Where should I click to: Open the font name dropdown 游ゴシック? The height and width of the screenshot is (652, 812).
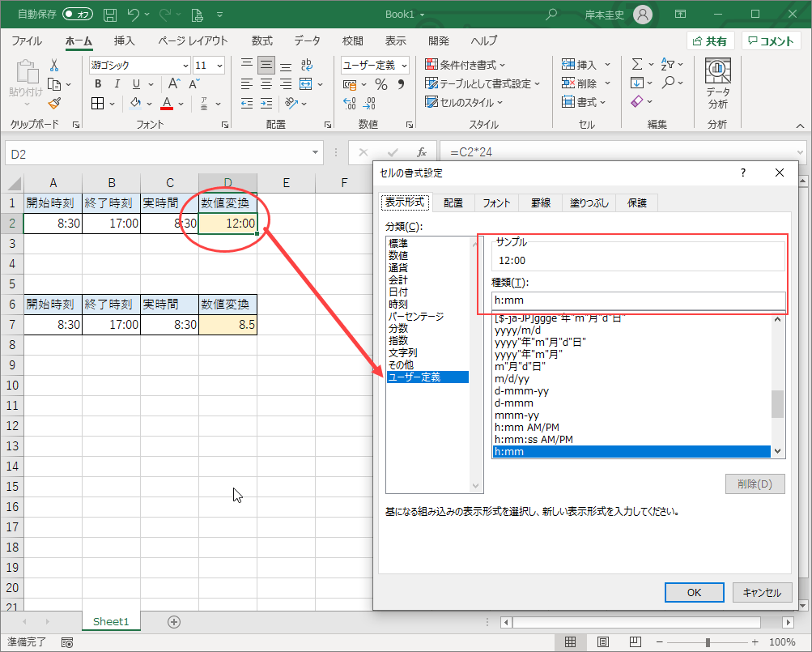(x=185, y=66)
